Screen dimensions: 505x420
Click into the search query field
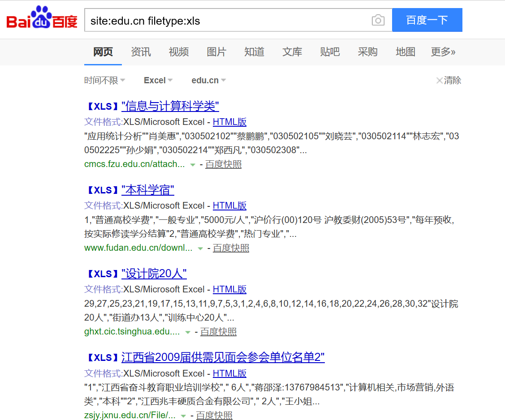[224, 20]
